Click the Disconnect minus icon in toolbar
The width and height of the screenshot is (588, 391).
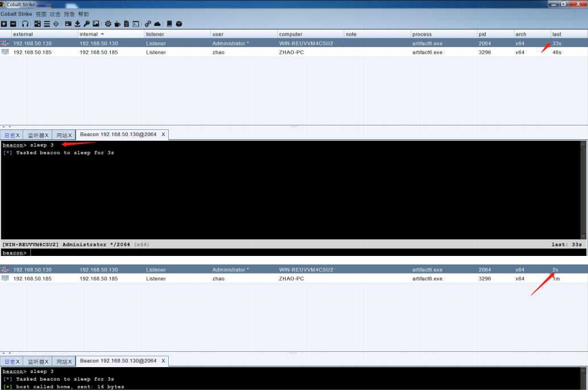click(13, 24)
